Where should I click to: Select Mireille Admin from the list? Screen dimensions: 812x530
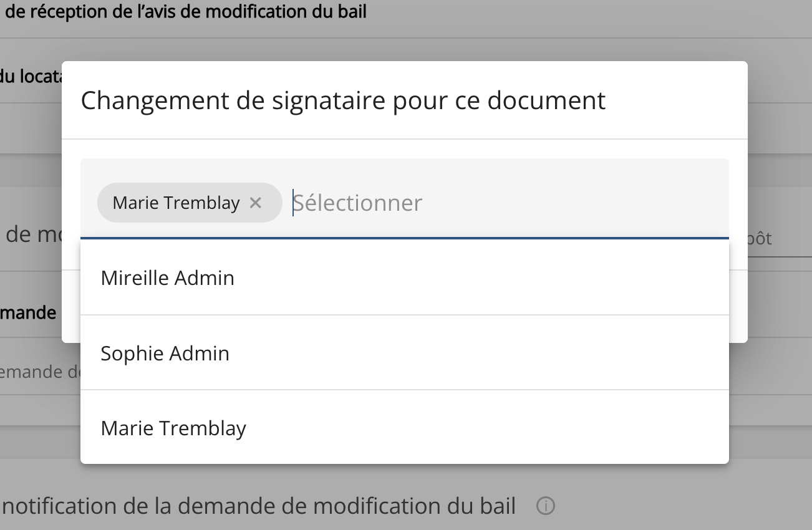[168, 278]
